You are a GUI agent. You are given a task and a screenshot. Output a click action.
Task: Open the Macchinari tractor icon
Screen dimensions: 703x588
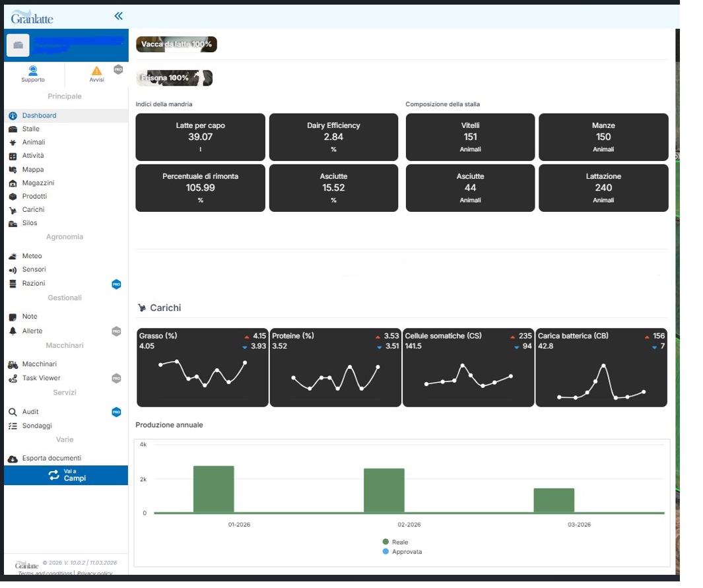click(13, 364)
